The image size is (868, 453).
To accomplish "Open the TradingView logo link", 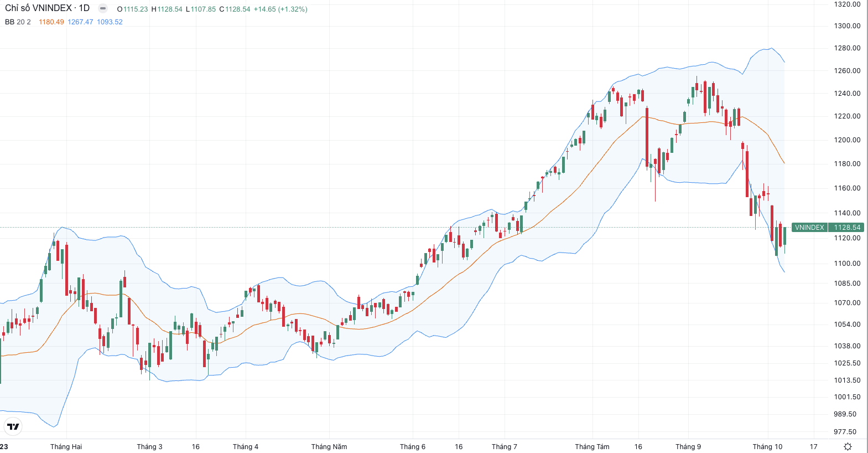I will tap(13, 426).
